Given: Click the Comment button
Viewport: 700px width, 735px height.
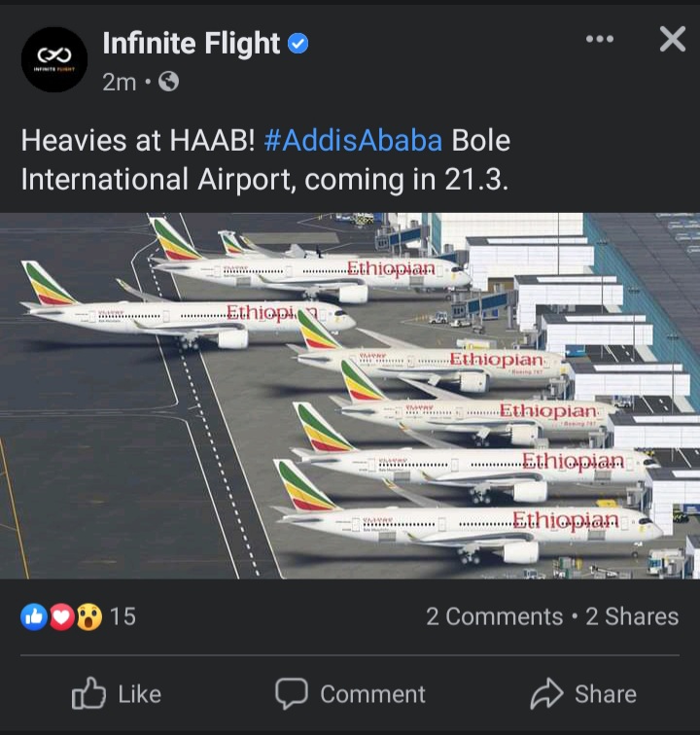Looking at the screenshot, I should pos(350,694).
